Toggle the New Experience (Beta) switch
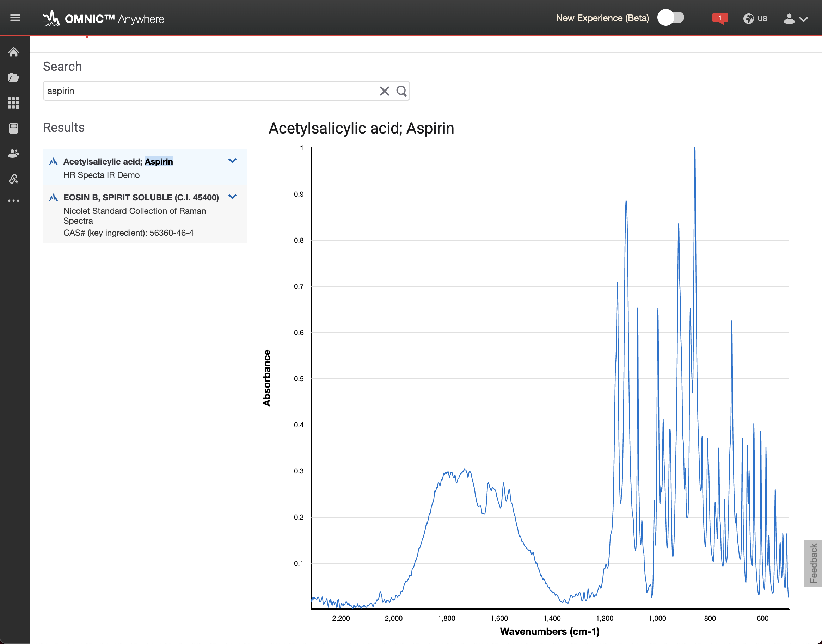This screenshot has height=644, width=822. (670, 18)
